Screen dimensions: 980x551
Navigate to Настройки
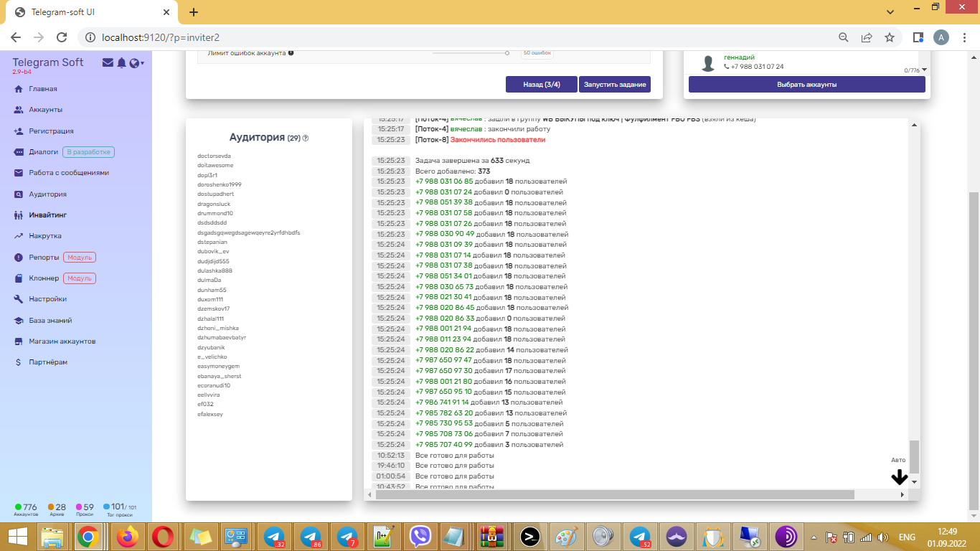tap(48, 299)
